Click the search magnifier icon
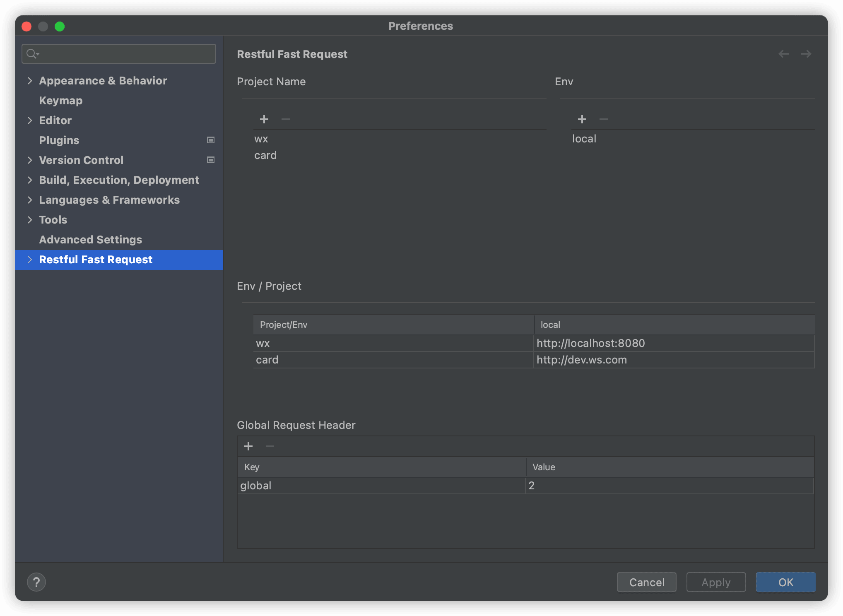 pyautogui.click(x=32, y=54)
